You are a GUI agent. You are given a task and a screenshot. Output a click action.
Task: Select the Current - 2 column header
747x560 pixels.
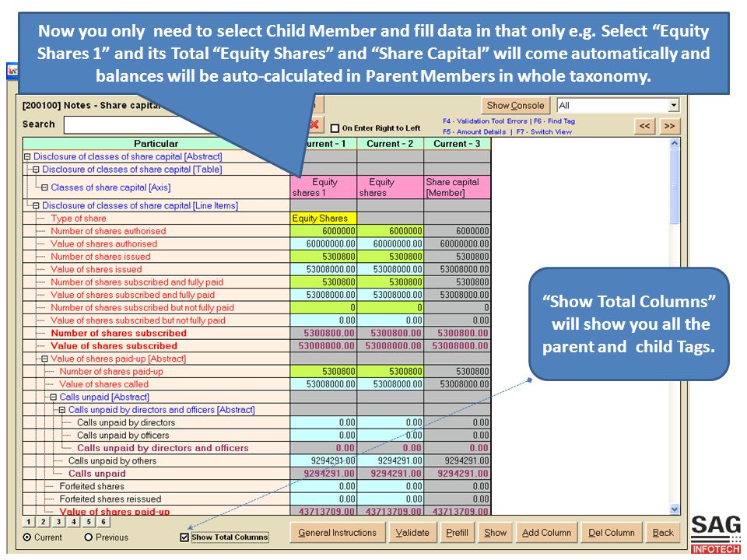(390, 143)
